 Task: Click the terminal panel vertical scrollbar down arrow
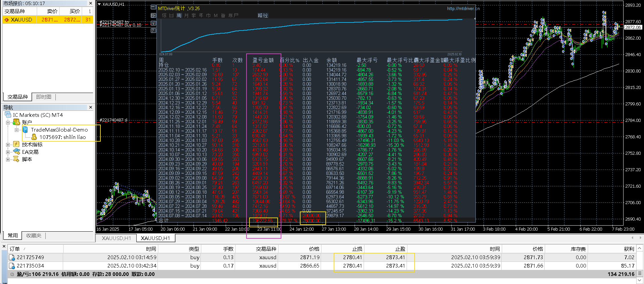(640, 280)
